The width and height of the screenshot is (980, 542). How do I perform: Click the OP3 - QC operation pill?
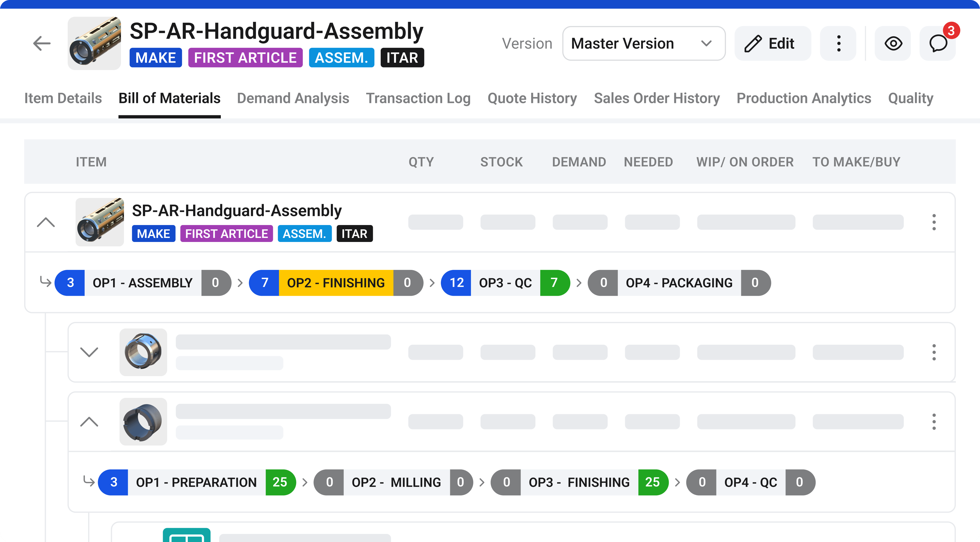click(x=505, y=283)
